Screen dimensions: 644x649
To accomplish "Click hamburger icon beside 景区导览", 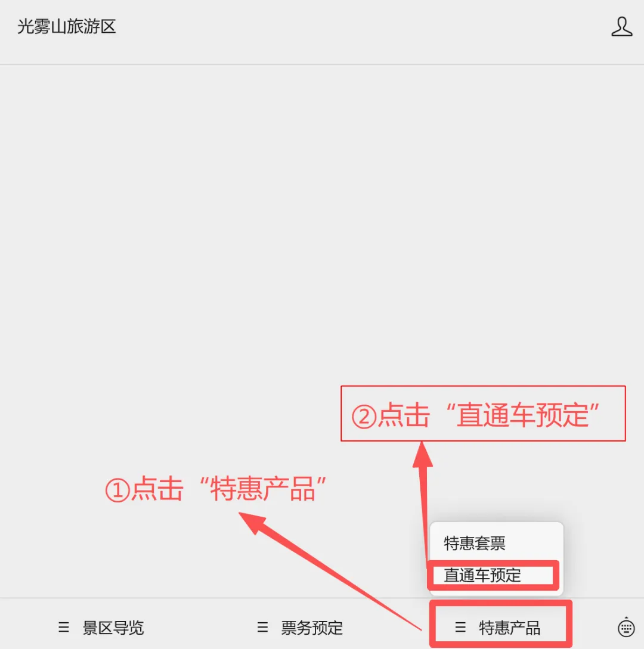I will 63,628.
